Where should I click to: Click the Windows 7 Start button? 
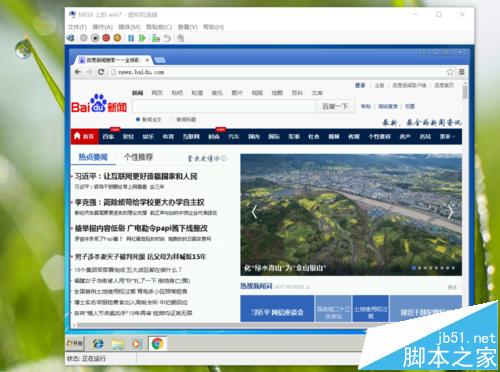pos(75,343)
